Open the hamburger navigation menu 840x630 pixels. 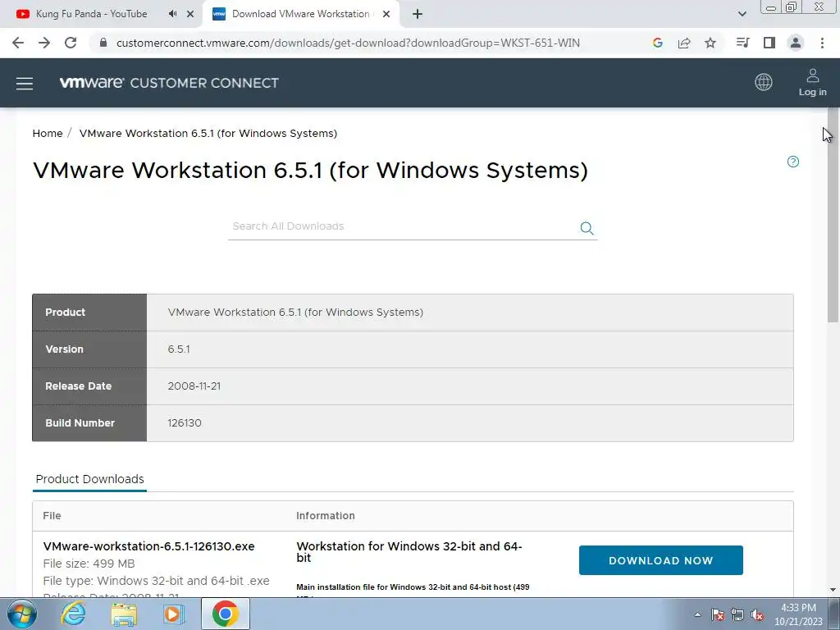click(25, 84)
